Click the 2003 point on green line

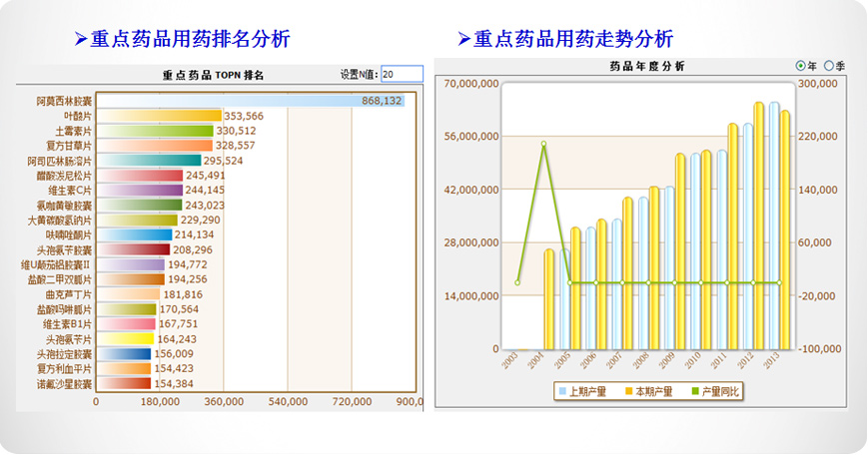click(x=517, y=282)
